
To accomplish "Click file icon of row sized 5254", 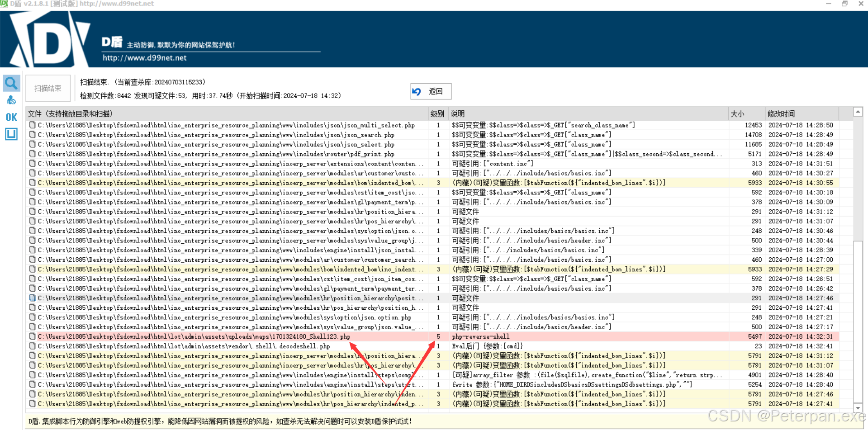I will (32, 384).
